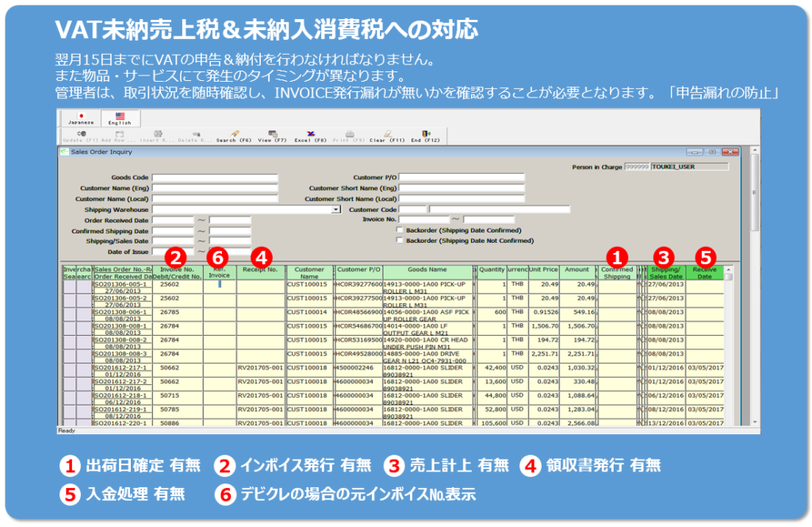
Task: Click the Customer Short Name (Eng) field
Action: point(462,188)
